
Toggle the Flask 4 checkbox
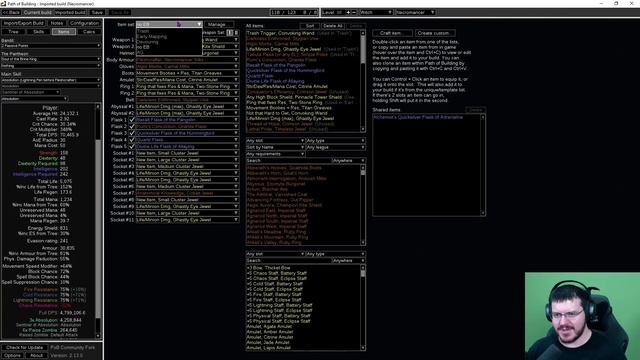(x=131, y=140)
